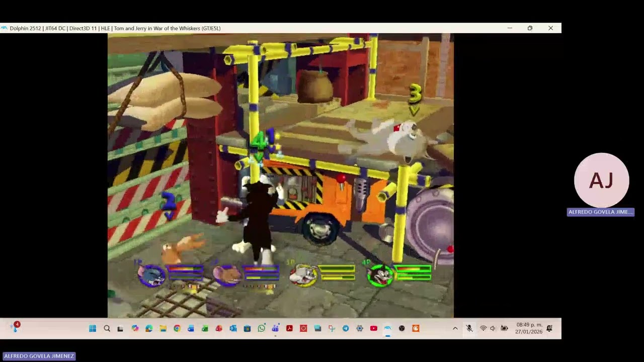The width and height of the screenshot is (644, 362).
Task: Show hidden tray icons chevron
Action: [x=455, y=328]
